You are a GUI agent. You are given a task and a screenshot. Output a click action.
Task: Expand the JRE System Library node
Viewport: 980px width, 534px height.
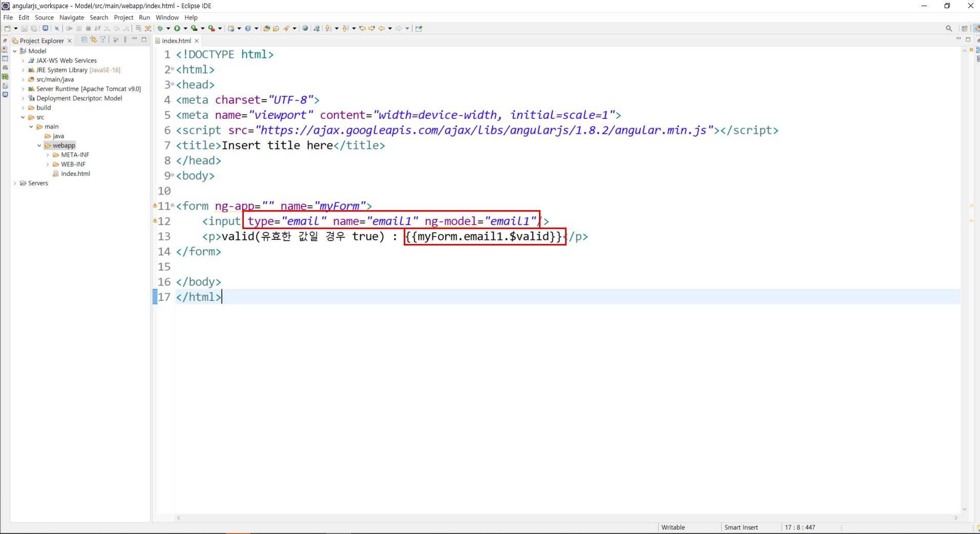pyautogui.click(x=23, y=70)
